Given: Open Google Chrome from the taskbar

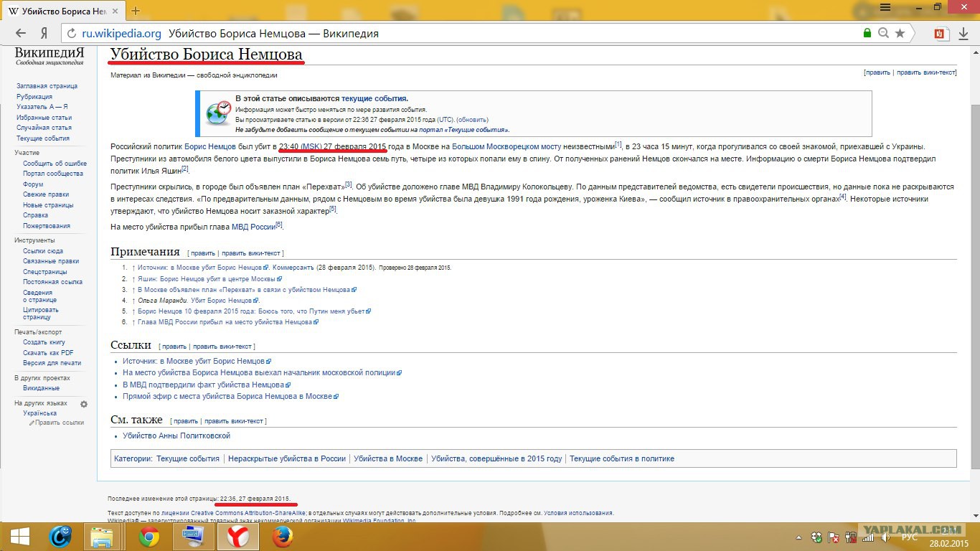Looking at the screenshot, I should pos(149,536).
